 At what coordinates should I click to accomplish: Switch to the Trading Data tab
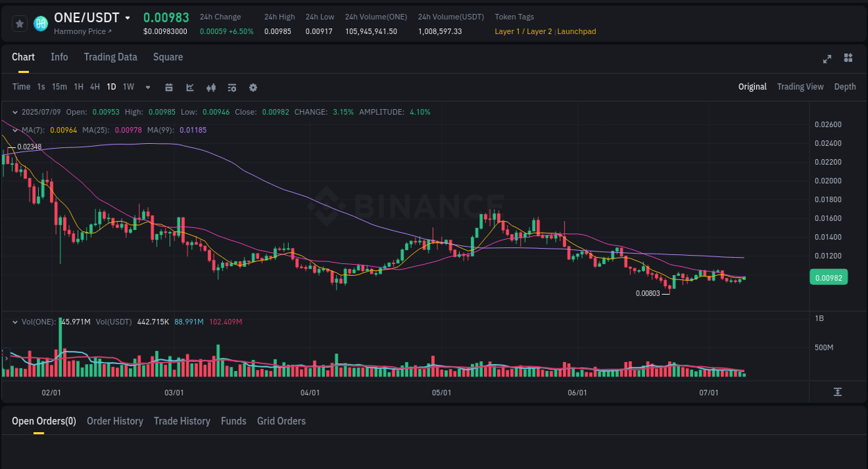[x=110, y=57]
